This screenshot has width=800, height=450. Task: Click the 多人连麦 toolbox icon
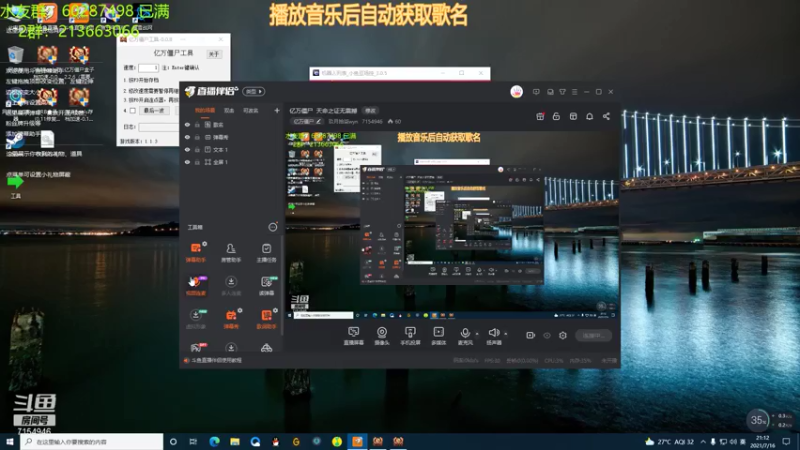coord(231,285)
